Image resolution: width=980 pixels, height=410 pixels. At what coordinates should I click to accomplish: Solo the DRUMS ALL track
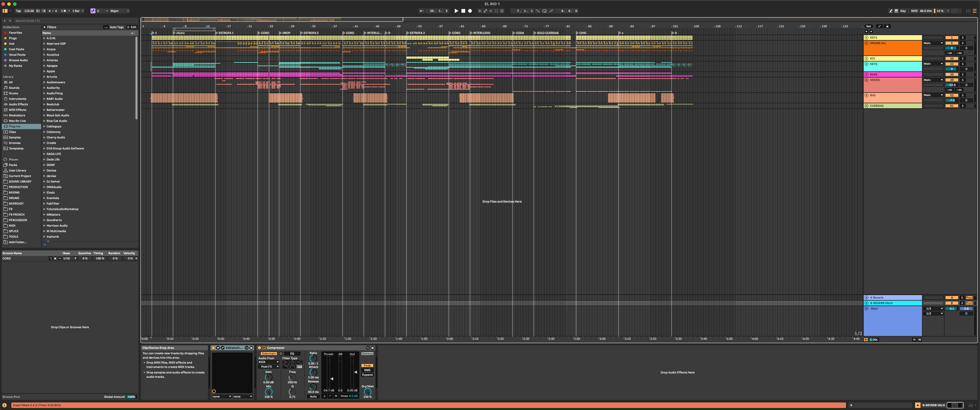coord(963,43)
